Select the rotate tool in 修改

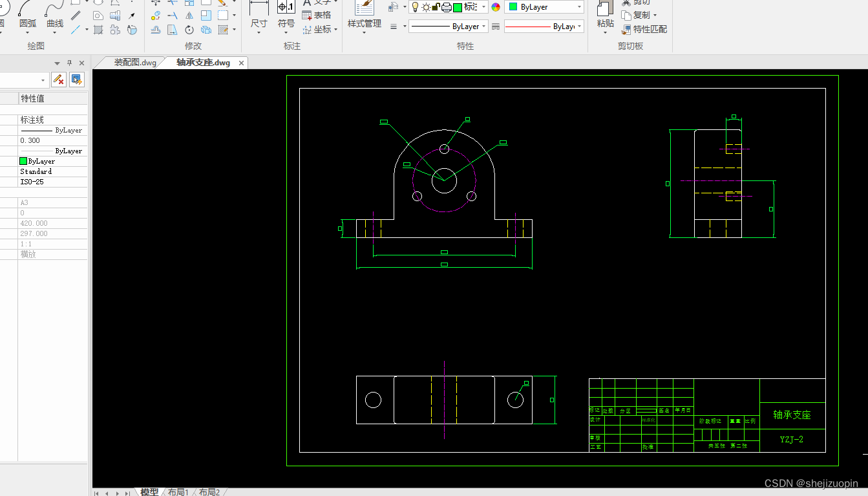(x=189, y=30)
